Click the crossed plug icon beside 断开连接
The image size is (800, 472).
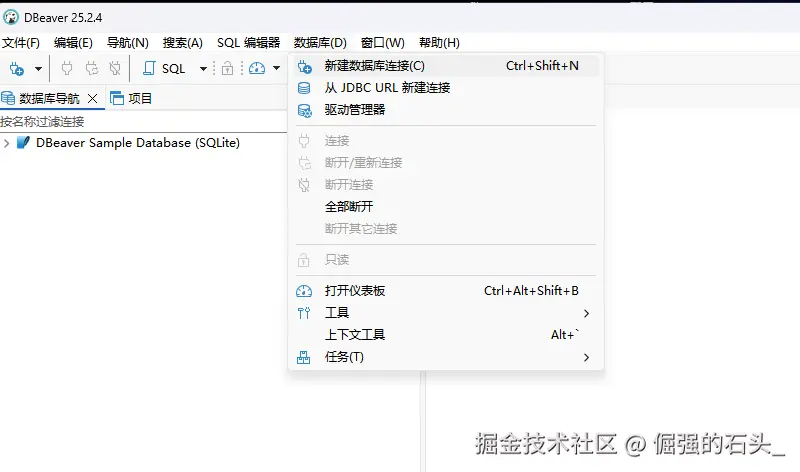304,185
